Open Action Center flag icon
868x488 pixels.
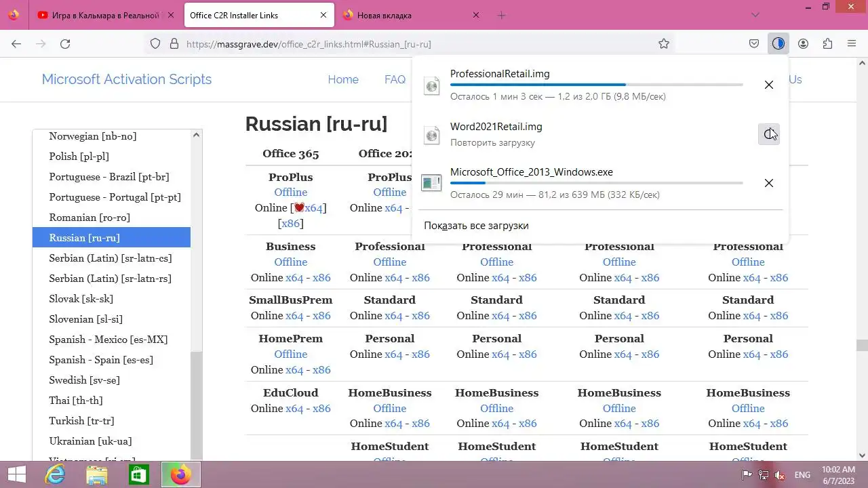pos(747,474)
